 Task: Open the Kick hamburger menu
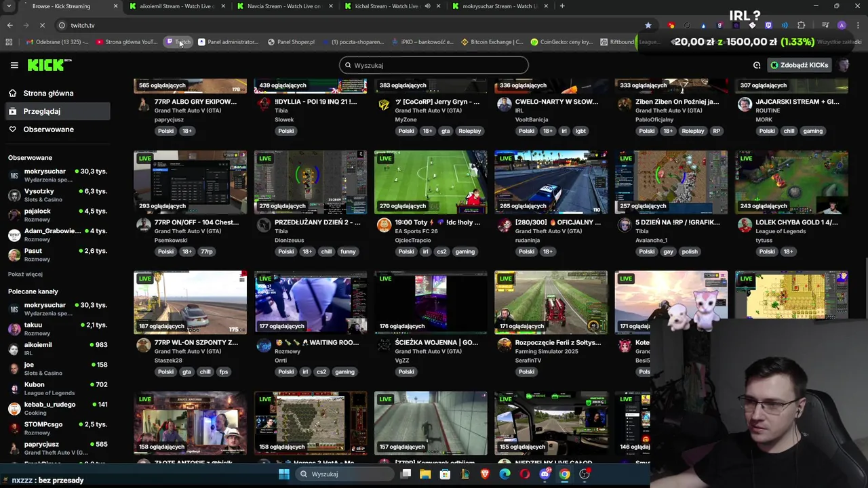[14, 65]
